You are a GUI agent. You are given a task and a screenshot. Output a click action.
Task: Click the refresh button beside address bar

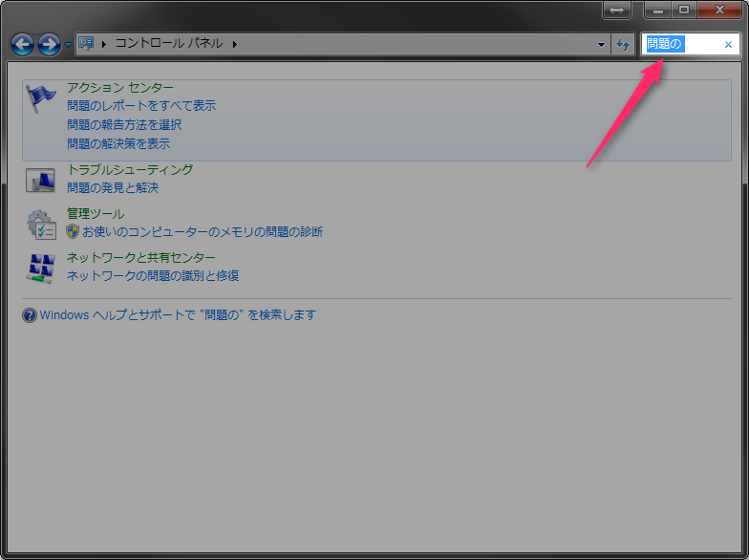coord(623,44)
